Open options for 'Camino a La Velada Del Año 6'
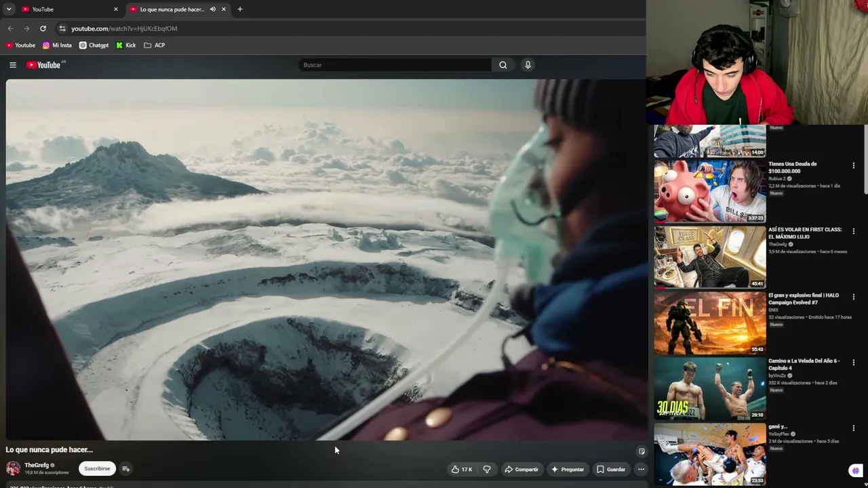 pyautogui.click(x=853, y=363)
